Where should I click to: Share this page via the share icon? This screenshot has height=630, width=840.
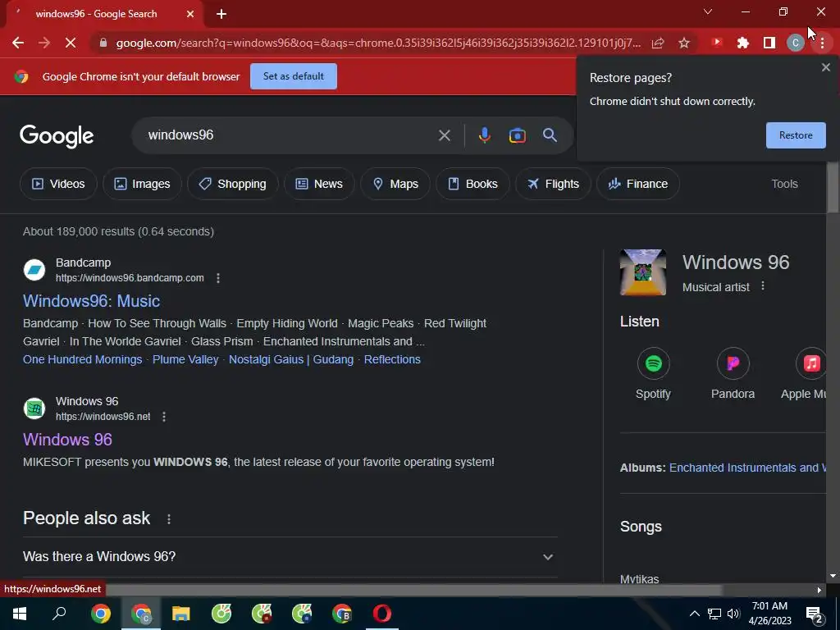coord(658,43)
